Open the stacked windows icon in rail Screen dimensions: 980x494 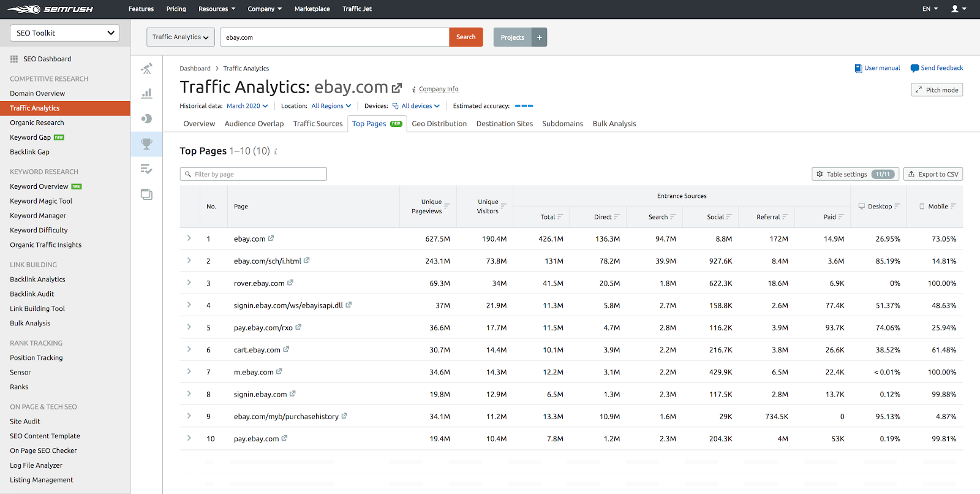point(146,194)
